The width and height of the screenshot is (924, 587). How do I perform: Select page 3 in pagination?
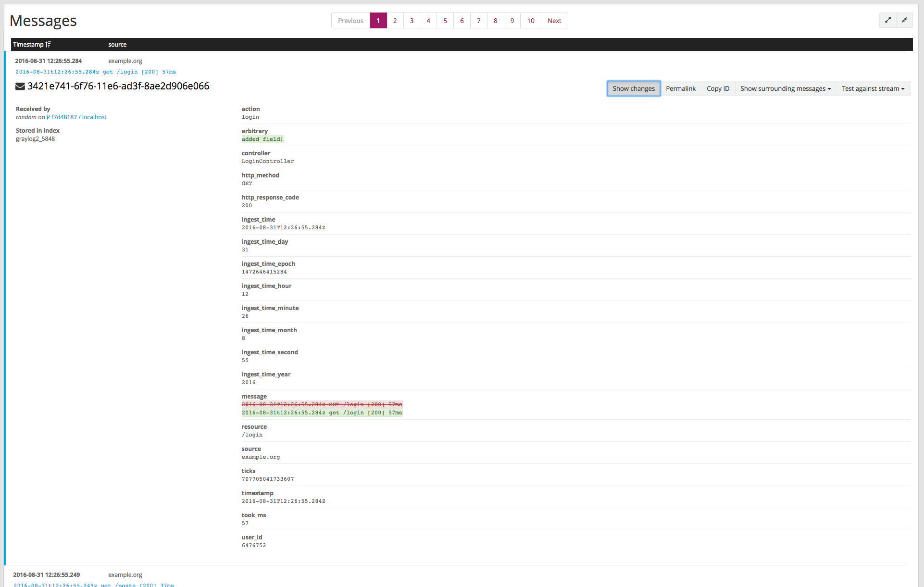click(x=412, y=21)
